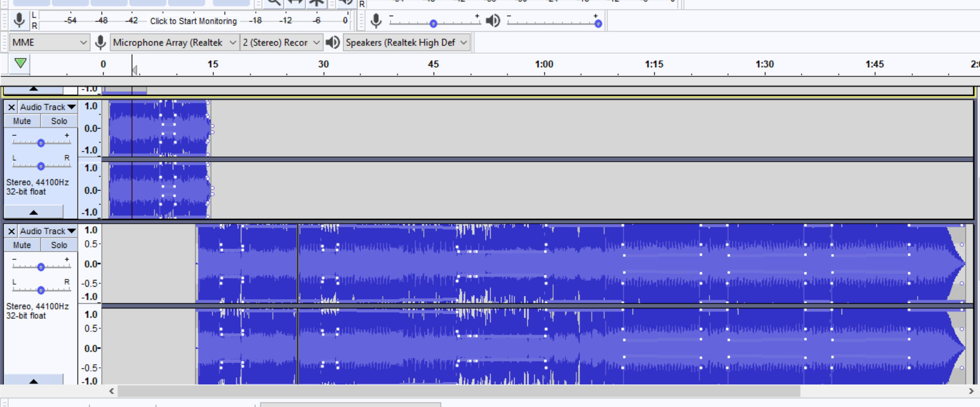Open the Microphone Array recording device dropdown
The image size is (980, 407).
tap(174, 42)
